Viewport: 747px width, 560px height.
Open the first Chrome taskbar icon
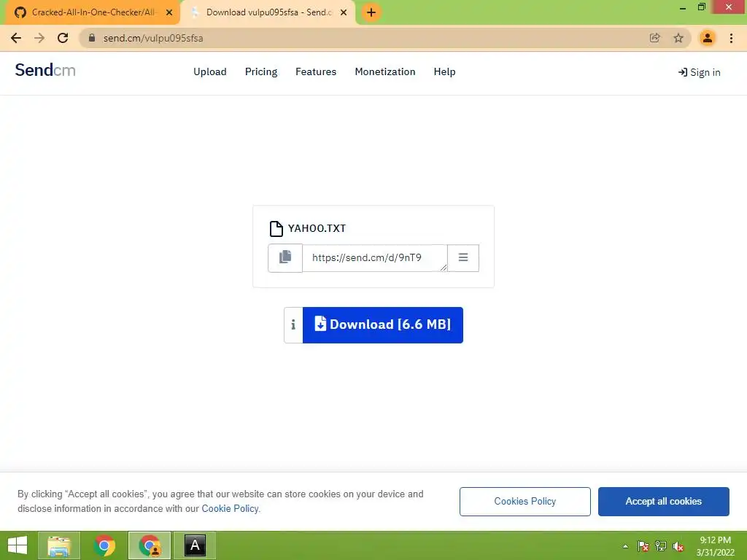(104, 545)
